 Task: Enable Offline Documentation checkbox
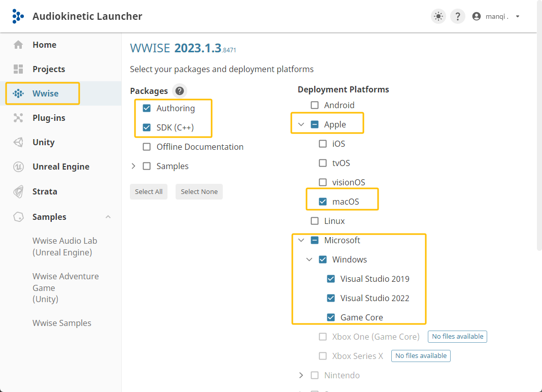pos(147,147)
